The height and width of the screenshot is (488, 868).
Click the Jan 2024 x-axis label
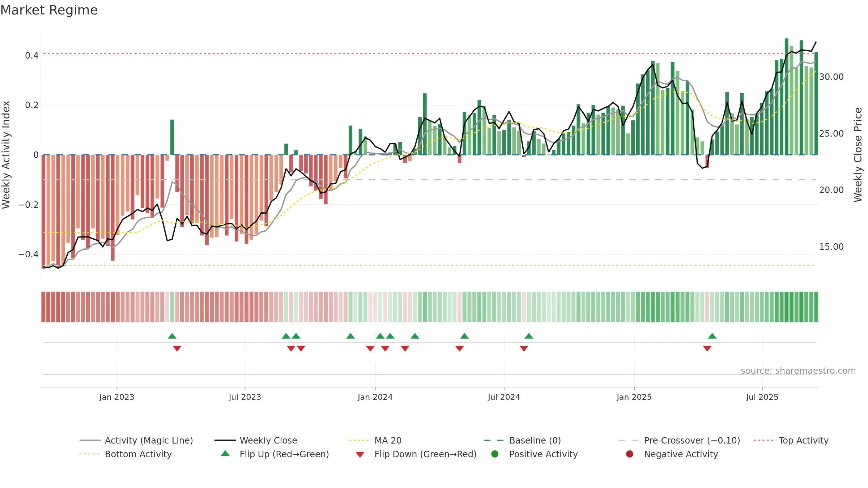[x=375, y=397]
